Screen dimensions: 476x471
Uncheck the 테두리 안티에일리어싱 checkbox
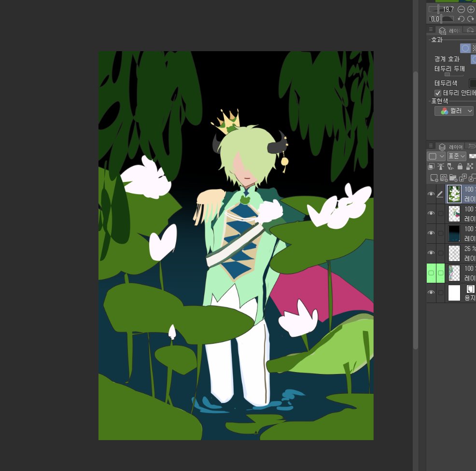point(437,93)
